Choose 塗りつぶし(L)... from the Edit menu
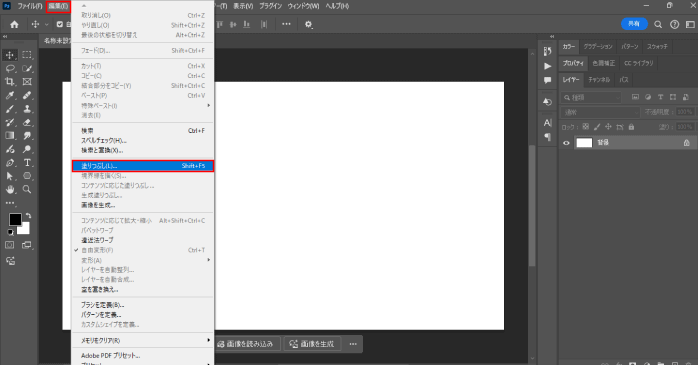Viewport: 698px width, 365px height. point(142,166)
